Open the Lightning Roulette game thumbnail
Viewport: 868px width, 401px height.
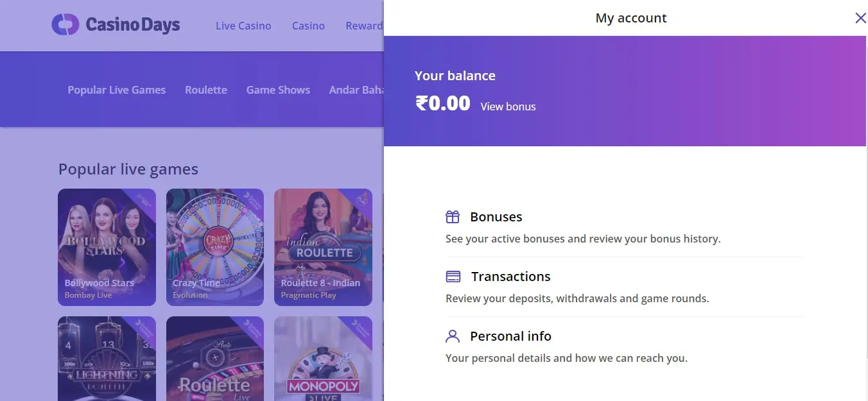click(107, 359)
